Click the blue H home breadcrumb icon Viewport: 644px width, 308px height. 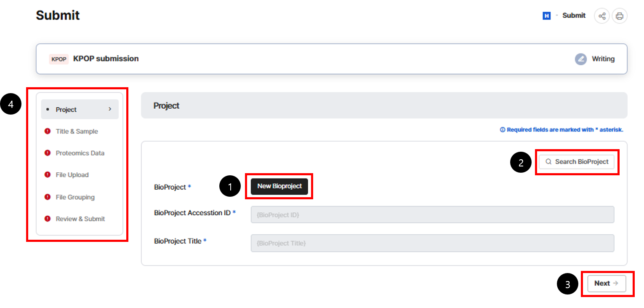[x=546, y=16]
